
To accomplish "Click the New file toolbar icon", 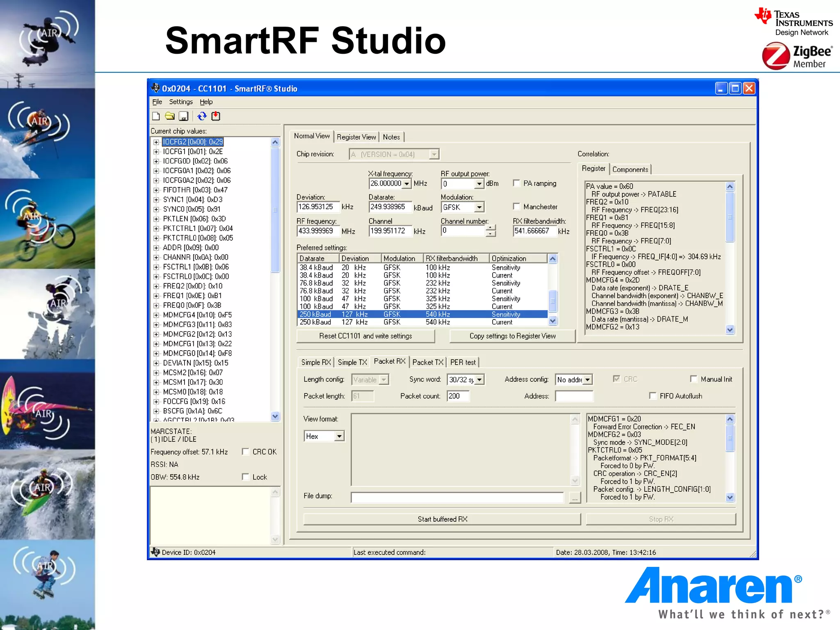I will click(156, 116).
